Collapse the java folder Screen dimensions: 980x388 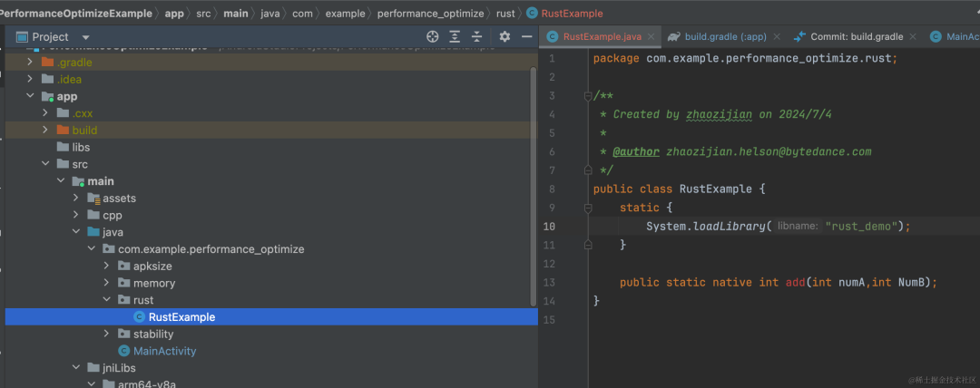click(x=75, y=232)
